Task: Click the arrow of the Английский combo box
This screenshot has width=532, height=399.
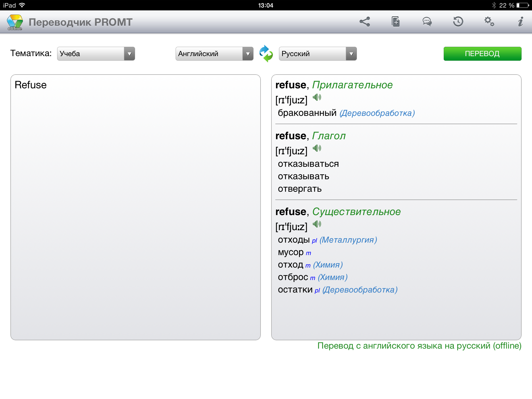Action: (x=248, y=54)
